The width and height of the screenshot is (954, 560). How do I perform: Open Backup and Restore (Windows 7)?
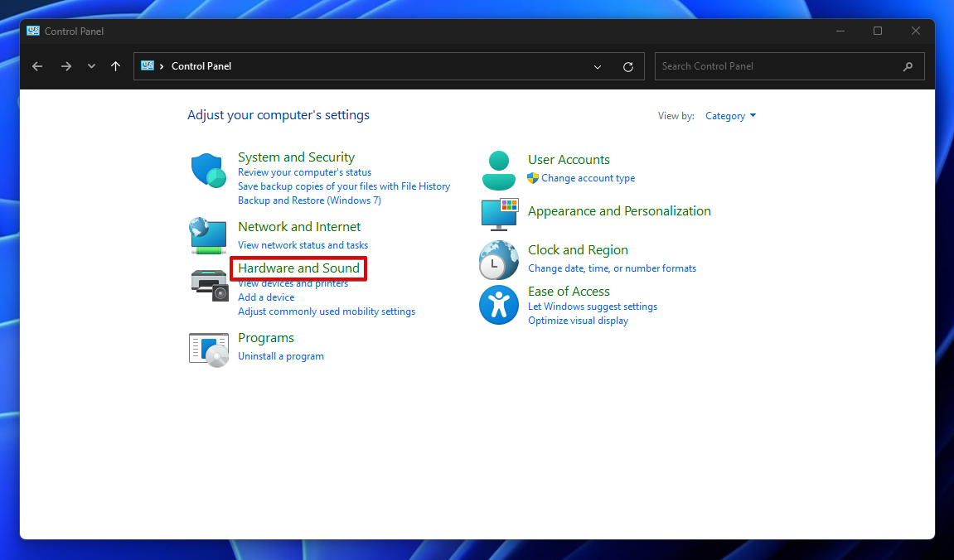[x=309, y=200]
